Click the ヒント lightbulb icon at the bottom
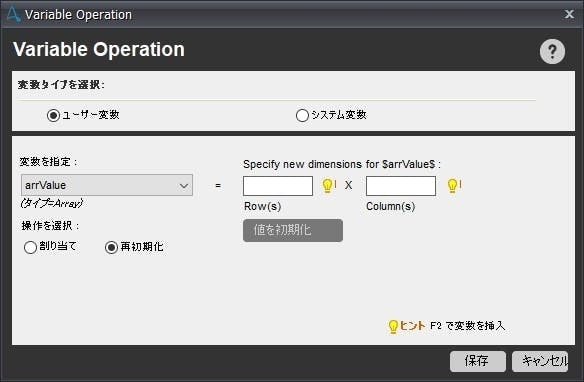 393,327
